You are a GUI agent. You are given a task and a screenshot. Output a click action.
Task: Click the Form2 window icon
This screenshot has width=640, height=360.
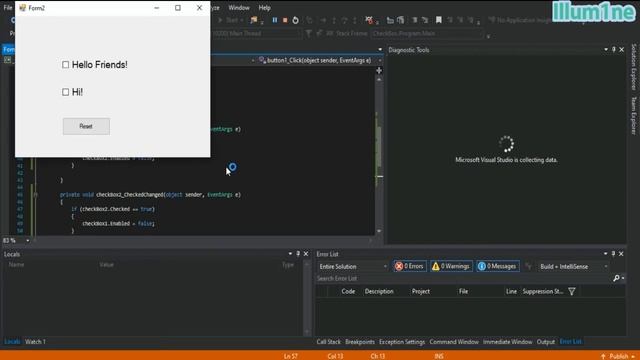[22, 8]
